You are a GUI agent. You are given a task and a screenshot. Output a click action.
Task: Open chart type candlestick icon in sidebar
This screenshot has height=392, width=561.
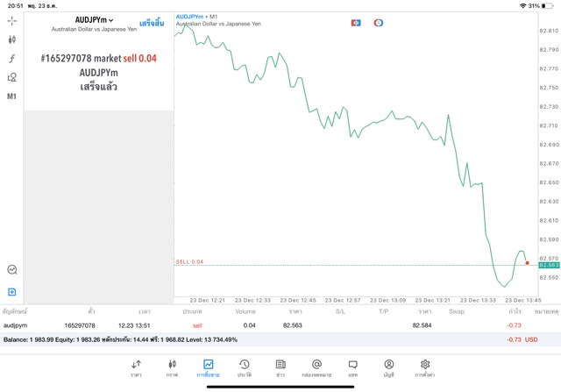(x=11, y=39)
